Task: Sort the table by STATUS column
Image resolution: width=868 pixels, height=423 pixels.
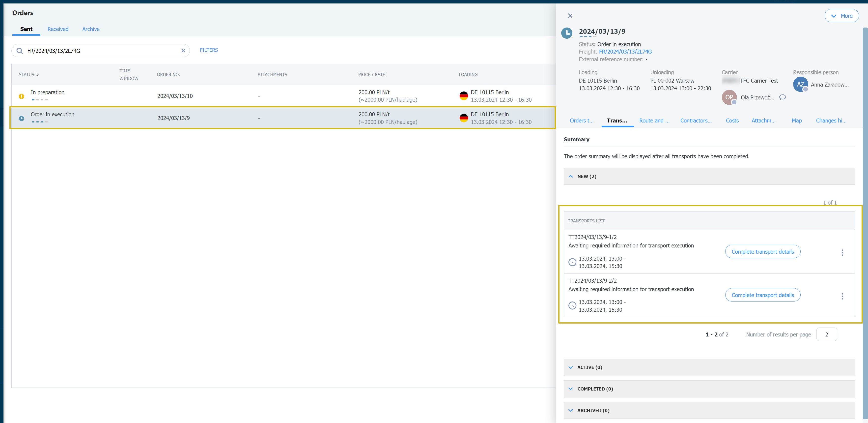Action: click(x=29, y=74)
